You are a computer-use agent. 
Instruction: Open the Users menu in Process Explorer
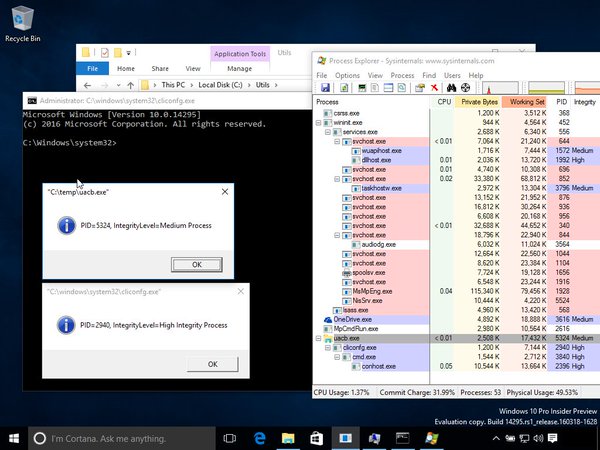tap(452, 75)
